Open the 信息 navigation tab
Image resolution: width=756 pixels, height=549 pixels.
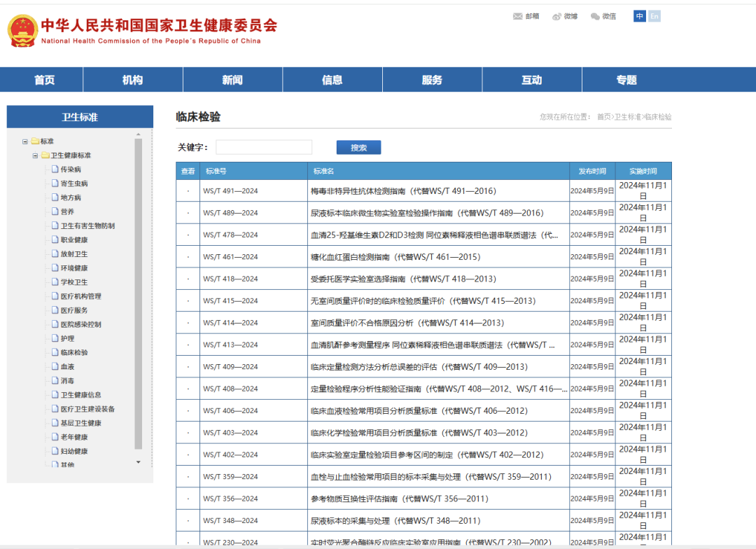[332, 80]
